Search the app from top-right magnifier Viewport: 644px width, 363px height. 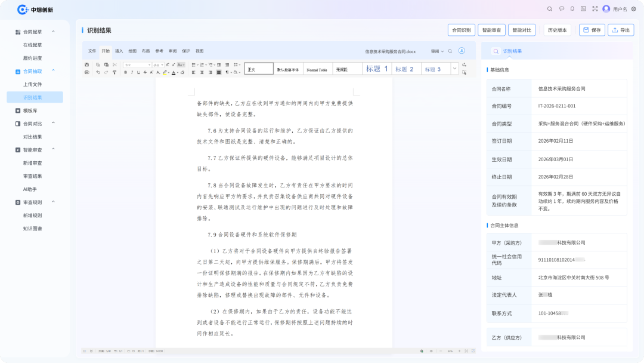tap(550, 8)
